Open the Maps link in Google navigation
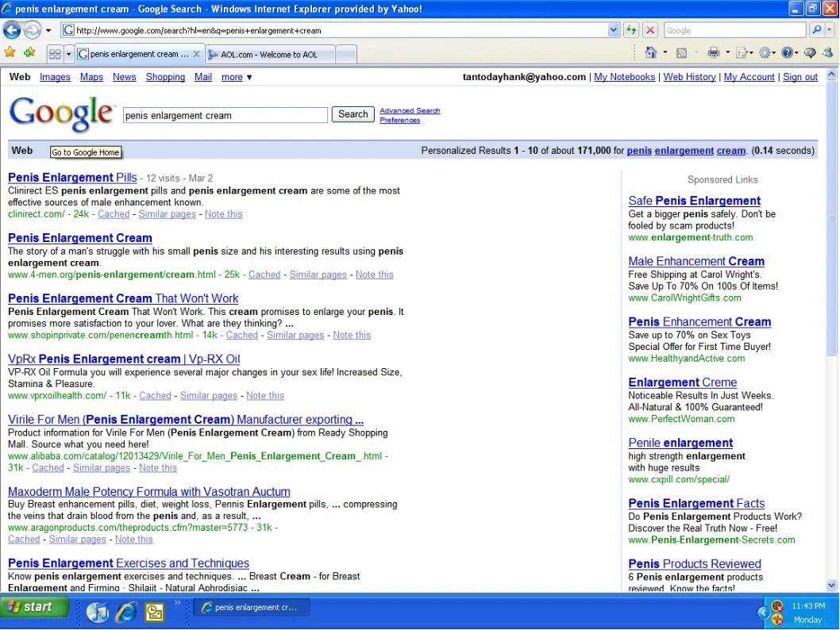Viewport: 840px width, 630px height. pyautogui.click(x=91, y=77)
